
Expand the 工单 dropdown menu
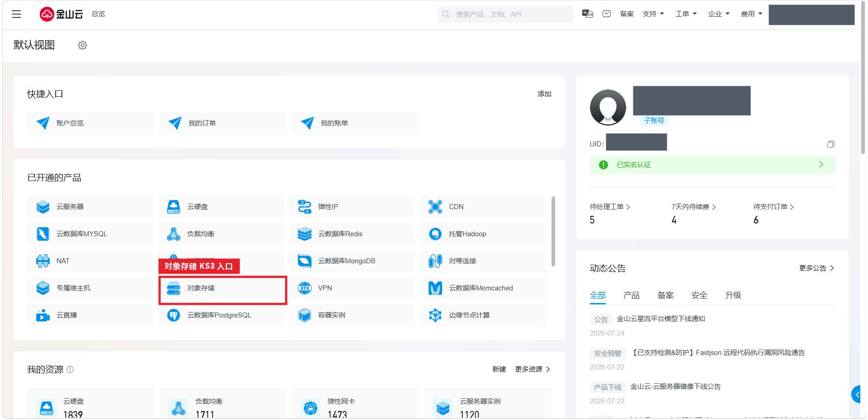pos(686,14)
